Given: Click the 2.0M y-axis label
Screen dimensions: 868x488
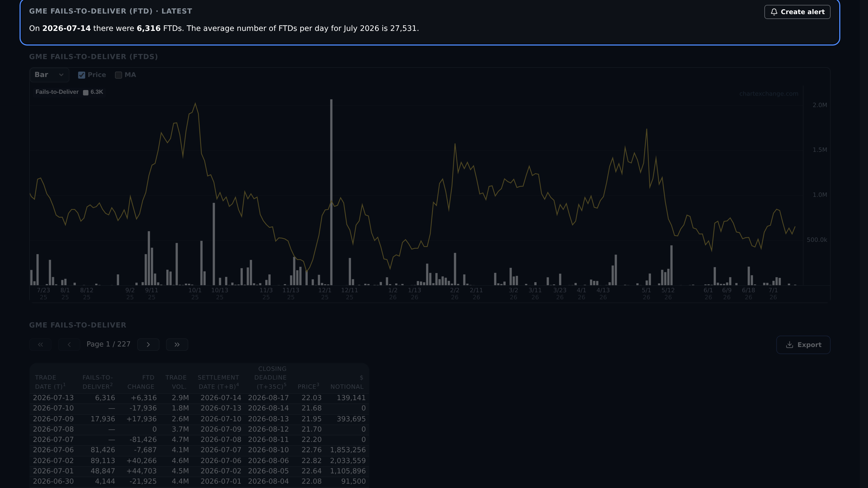Looking at the screenshot, I should click(819, 105).
